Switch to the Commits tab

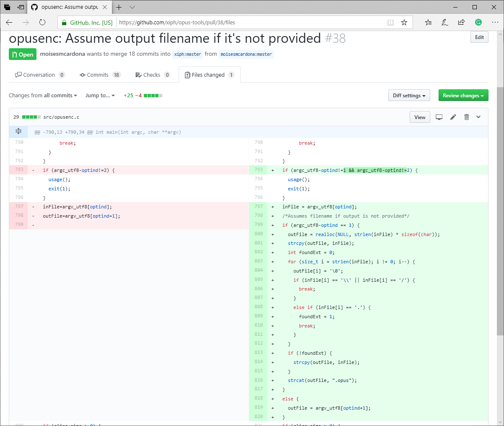tap(100, 75)
